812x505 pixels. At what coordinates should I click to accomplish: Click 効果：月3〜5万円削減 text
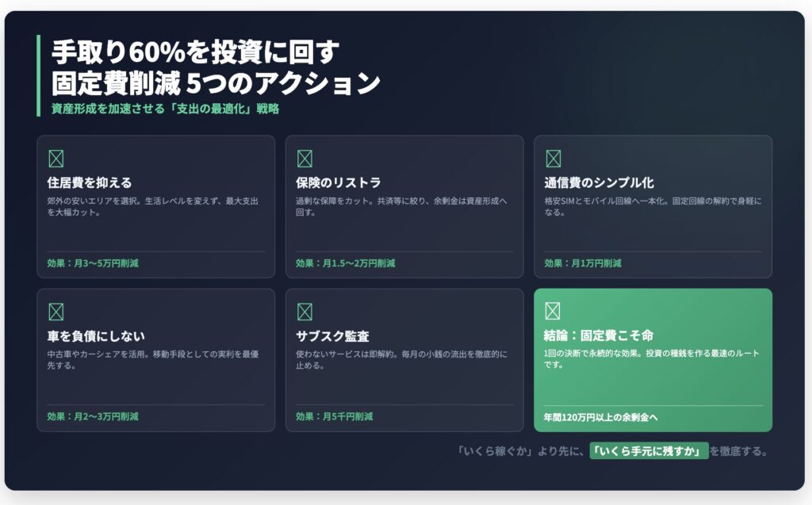pyautogui.click(x=93, y=263)
